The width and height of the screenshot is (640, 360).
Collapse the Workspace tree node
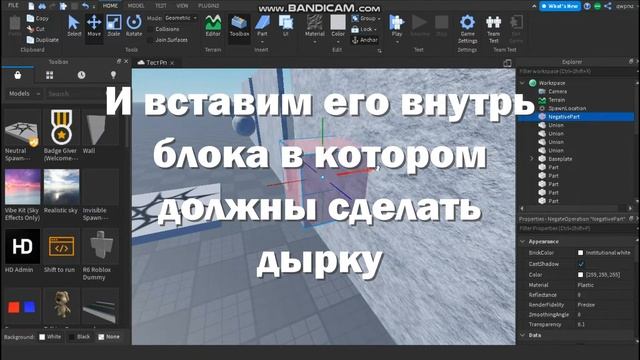pos(522,83)
